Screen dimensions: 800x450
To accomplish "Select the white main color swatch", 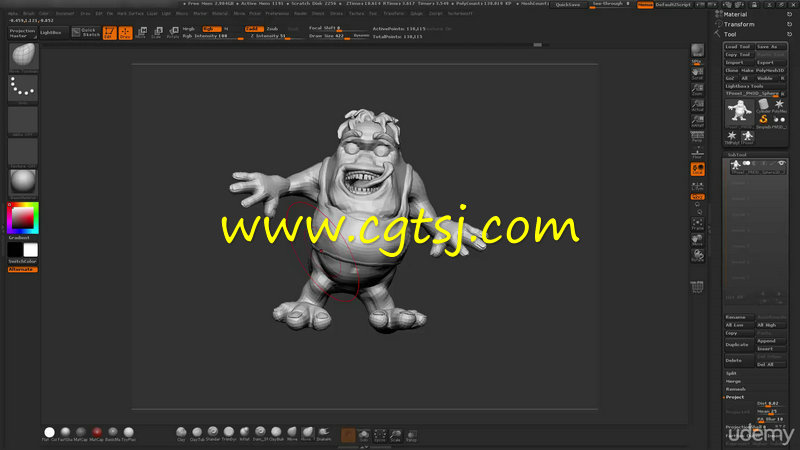I will [x=31, y=250].
